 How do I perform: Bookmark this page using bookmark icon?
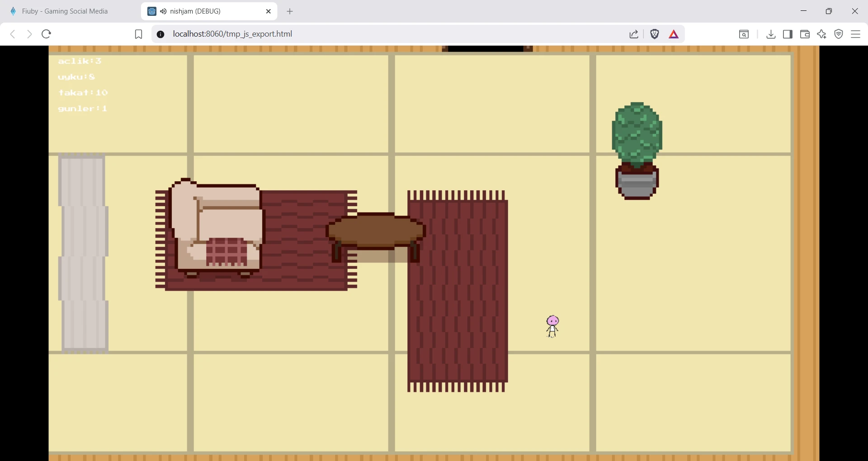tap(139, 34)
